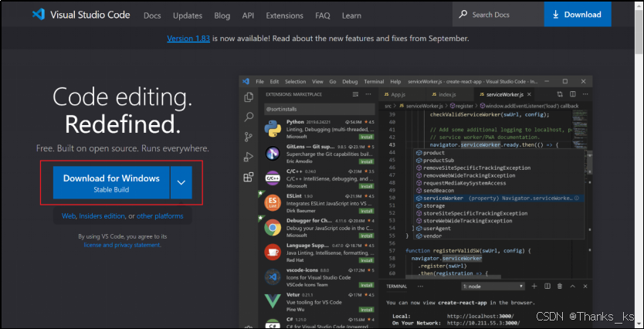Open the Selection menu in the preview window
The image size is (644, 329).
[x=295, y=82]
